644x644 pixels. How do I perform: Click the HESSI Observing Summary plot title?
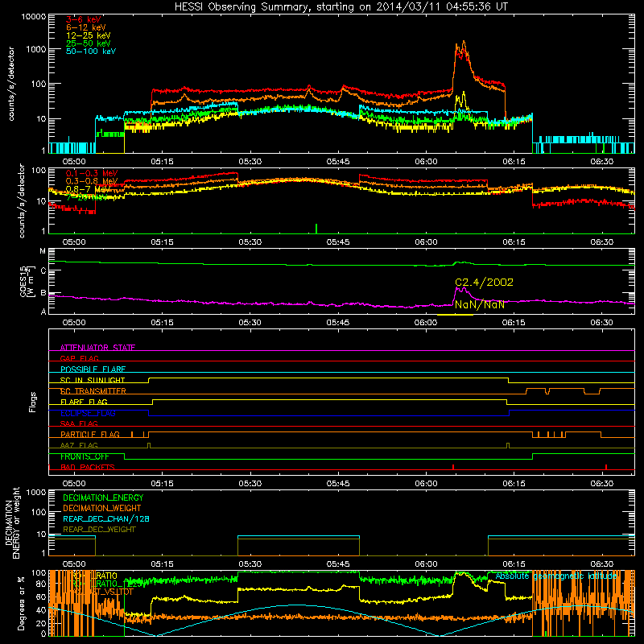coord(341,7)
